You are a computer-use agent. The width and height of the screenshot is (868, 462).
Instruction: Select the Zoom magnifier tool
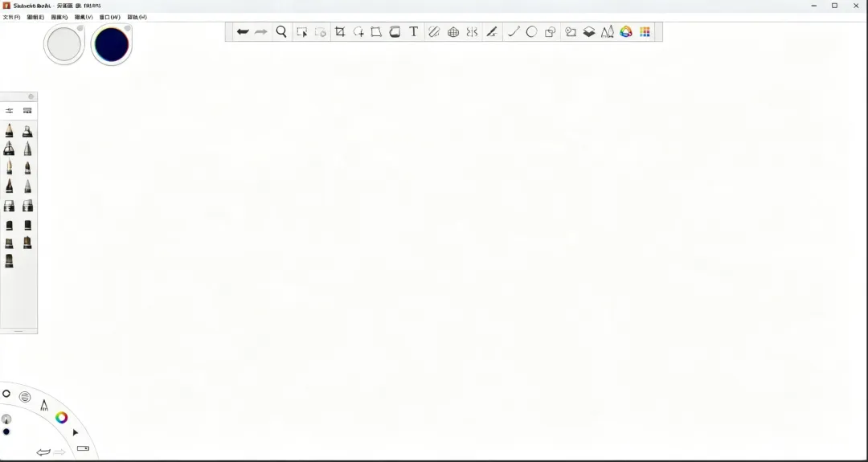pos(281,31)
